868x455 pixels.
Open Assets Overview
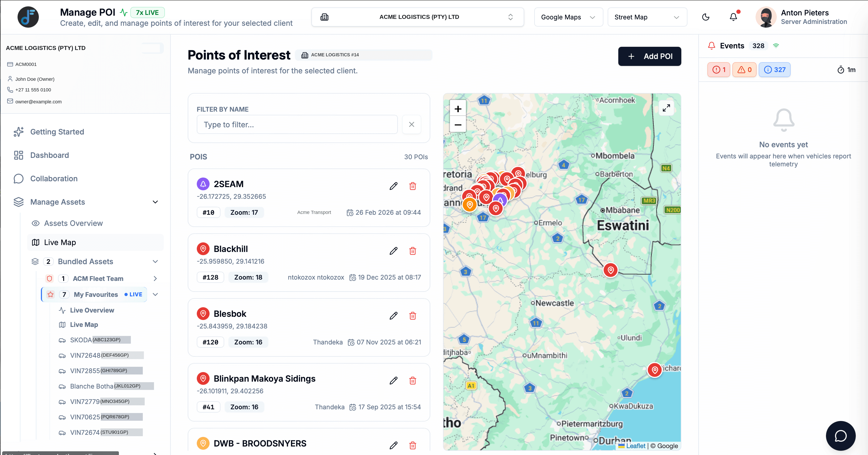pos(73,223)
